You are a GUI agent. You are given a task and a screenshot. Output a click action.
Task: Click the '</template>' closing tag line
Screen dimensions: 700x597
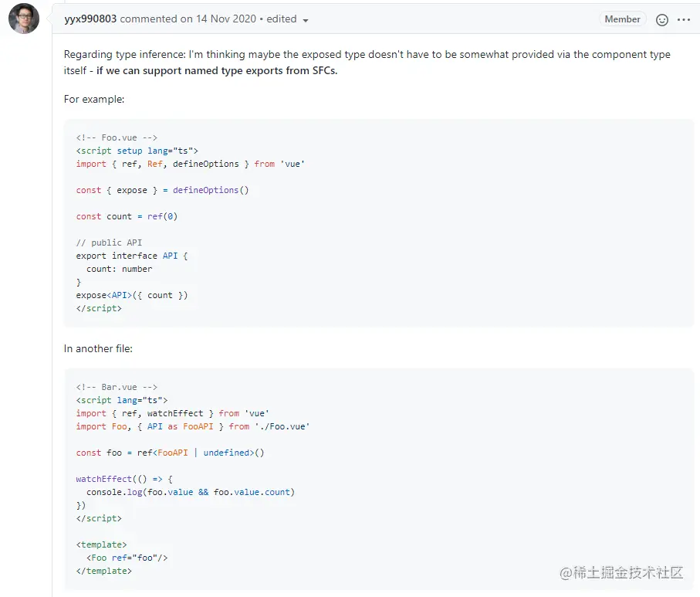pyautogui.click(x=104, y=571)
